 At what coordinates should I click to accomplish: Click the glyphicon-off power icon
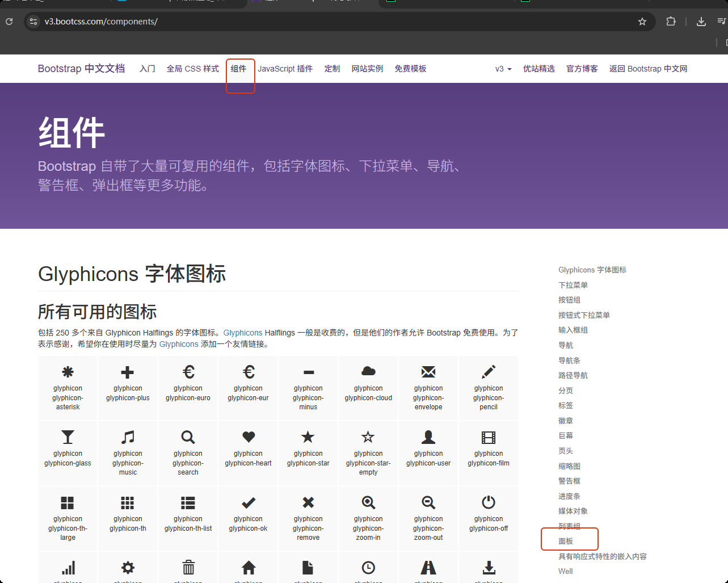click(x=489, y=502)
